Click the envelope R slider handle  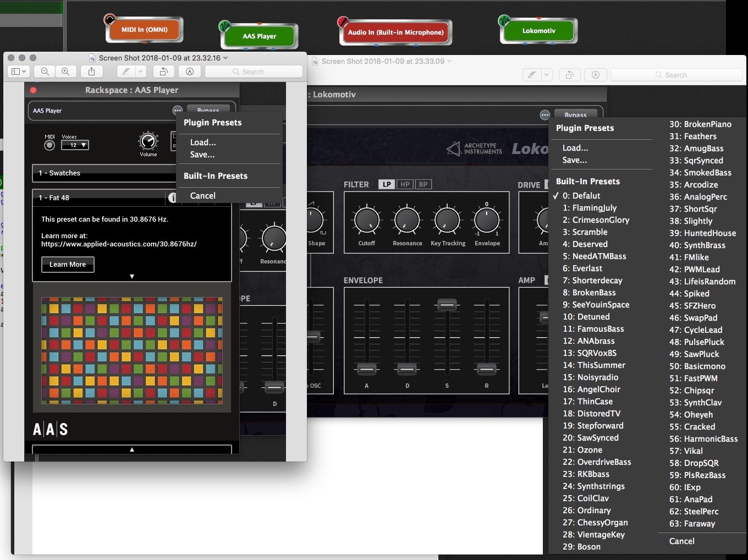(486, 369)
